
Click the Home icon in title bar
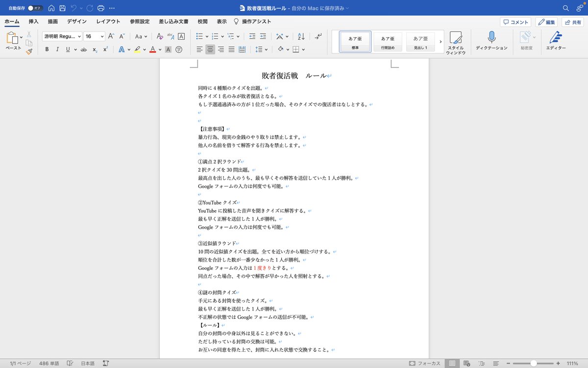(x=51, y=8)
